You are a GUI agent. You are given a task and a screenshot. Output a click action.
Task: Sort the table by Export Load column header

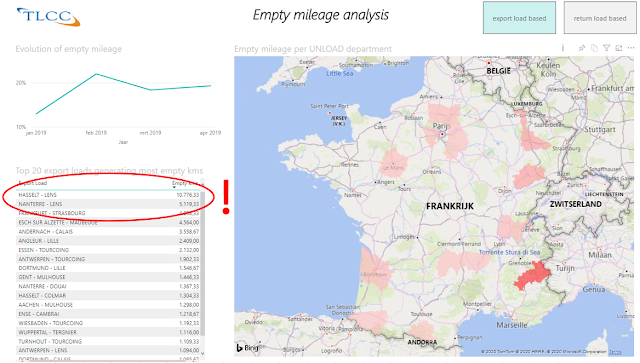click(x=33, y=183)
